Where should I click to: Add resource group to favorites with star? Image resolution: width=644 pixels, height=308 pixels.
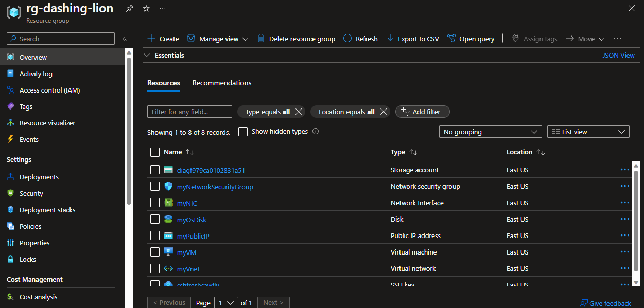point(146,9)
